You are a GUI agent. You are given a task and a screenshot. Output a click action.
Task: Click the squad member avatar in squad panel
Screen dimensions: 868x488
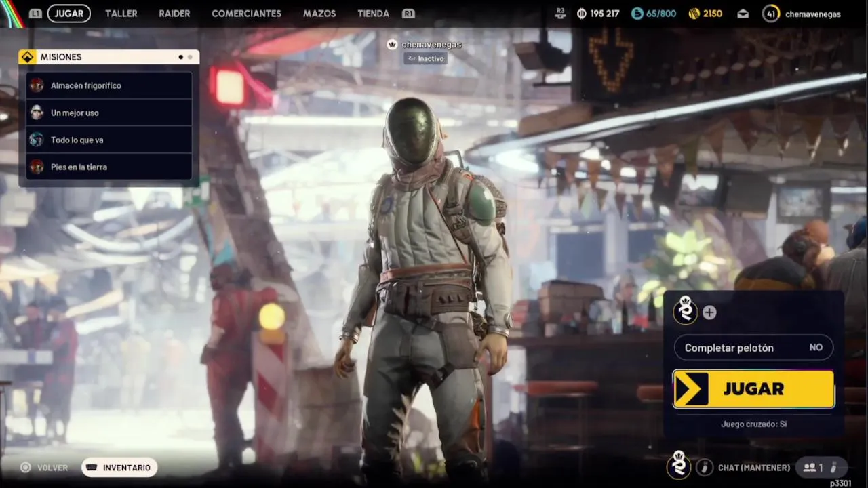(x=686, y=310)
